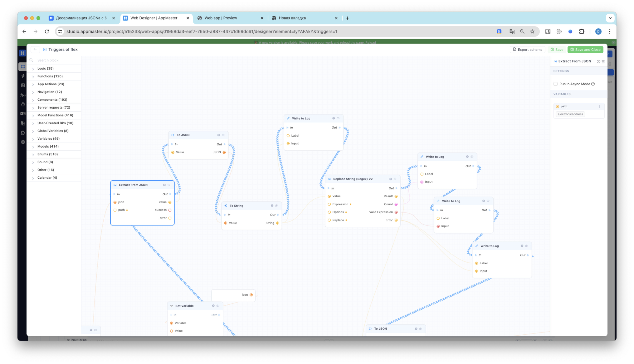
Task: Delete block via trash icon in properties panel
Action: point(603,61)
